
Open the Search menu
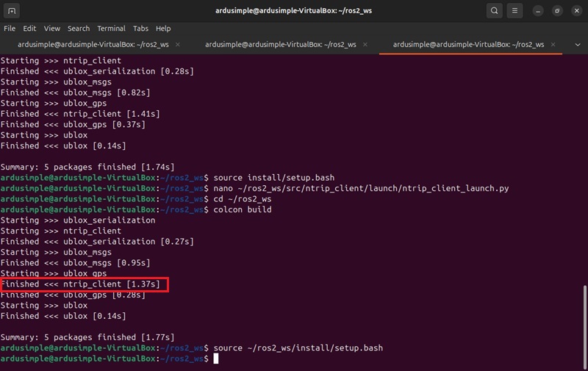tap(79, 29)
